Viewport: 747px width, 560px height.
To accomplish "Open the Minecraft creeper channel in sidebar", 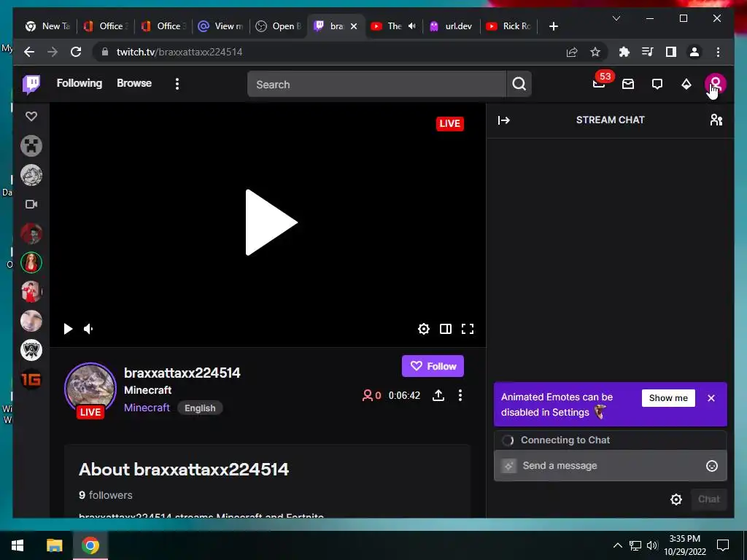I will click(31, 146).
